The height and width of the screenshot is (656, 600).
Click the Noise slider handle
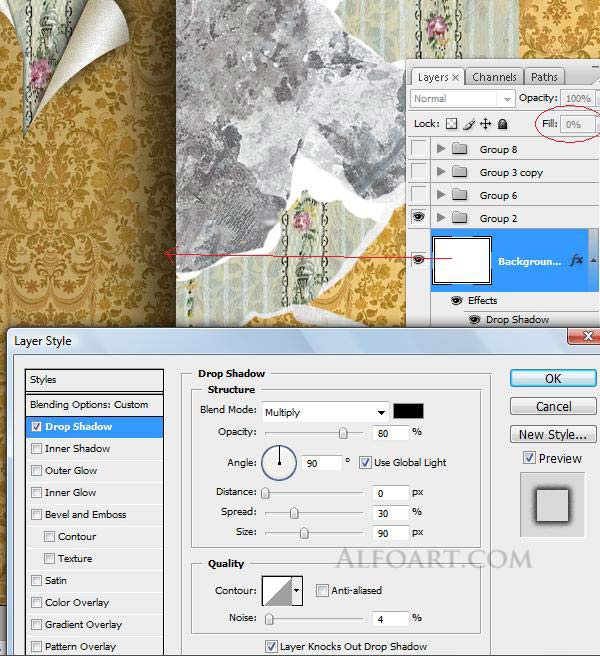click(269, 619)
